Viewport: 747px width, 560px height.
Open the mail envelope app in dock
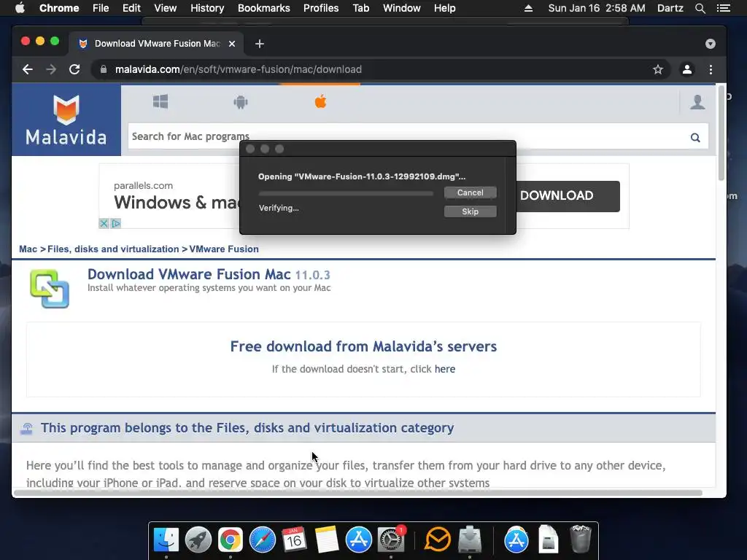coord(438,540)
